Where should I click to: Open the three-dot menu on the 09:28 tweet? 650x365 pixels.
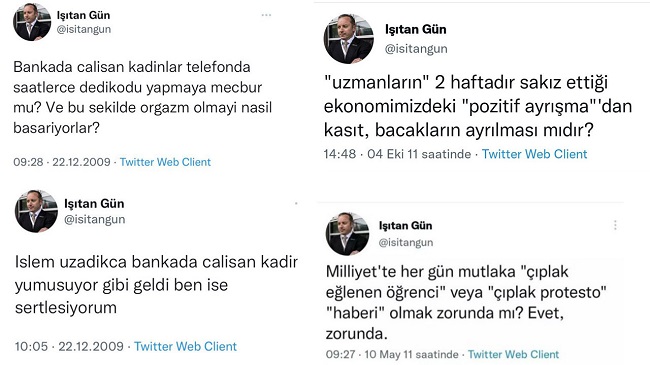266,15
